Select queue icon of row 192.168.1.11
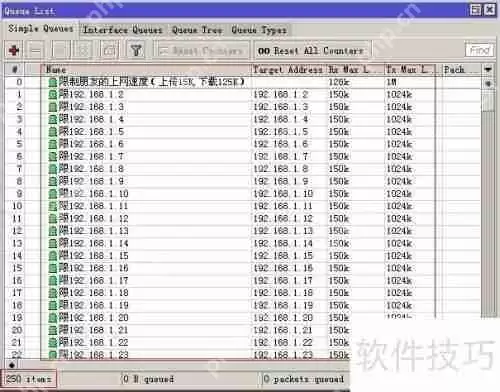Viewport: 500px width, 392px height. pos(53,206)
